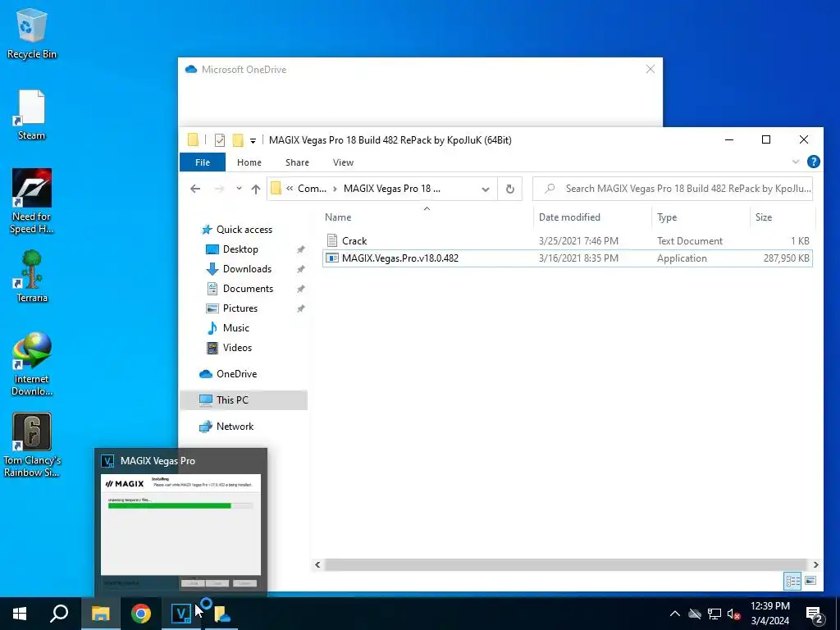Image resolution: width=840 pixels, height=630 pixels.
Task: Click the horizontal scrollbar in file list
Action: [x=565, y=564]
